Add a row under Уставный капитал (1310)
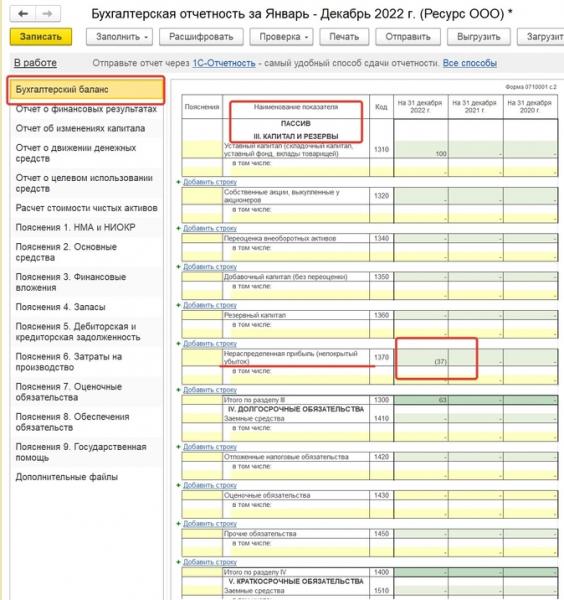 [210, 182]
